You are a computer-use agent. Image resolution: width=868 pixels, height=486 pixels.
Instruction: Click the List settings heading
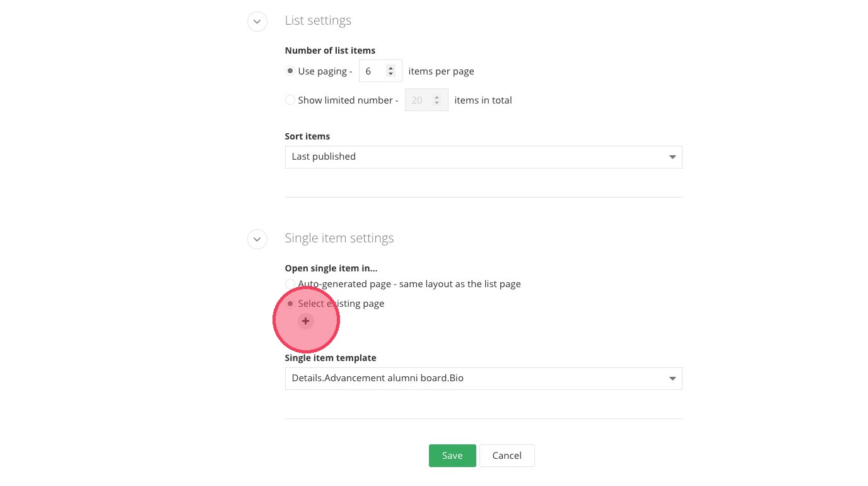318,21
